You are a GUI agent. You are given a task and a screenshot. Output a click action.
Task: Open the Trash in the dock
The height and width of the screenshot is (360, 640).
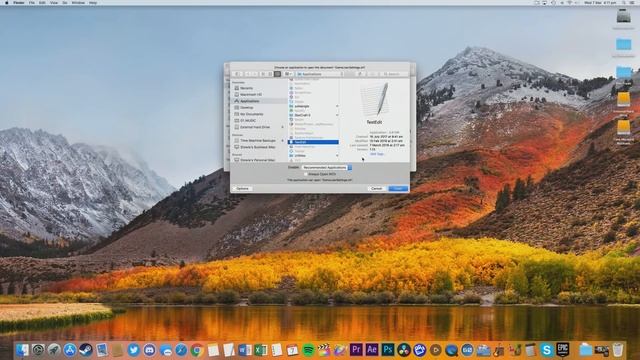point(618,350)
